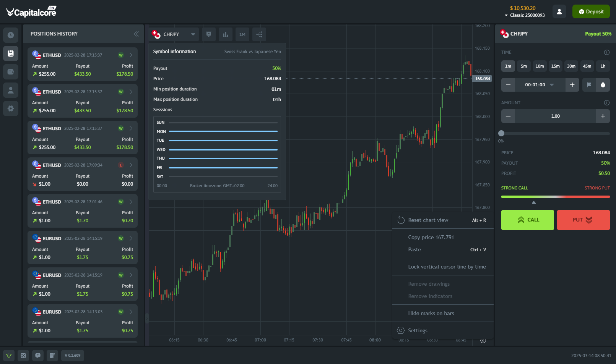Increase the trade amount with plus button

tap(603, 116)
